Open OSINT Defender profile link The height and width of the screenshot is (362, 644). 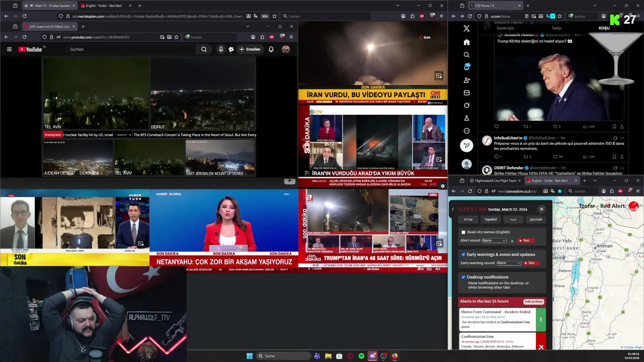point(510,167)
